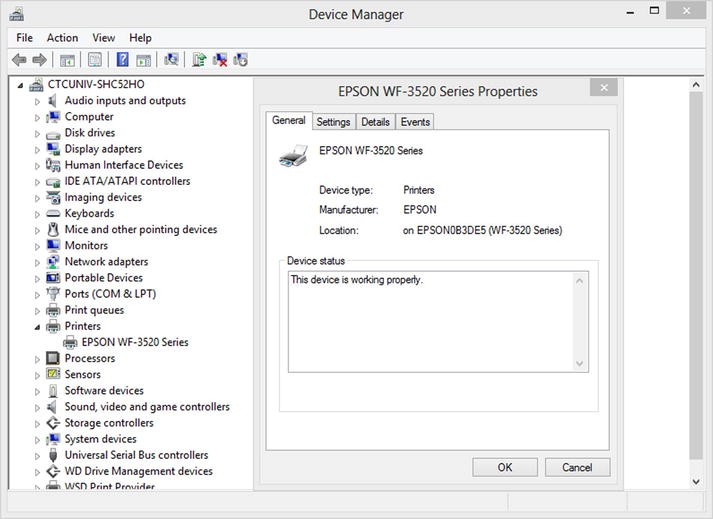Screen dimensions: 713x519
Task: Switch to the Details tab
Action: pos(375,122)
